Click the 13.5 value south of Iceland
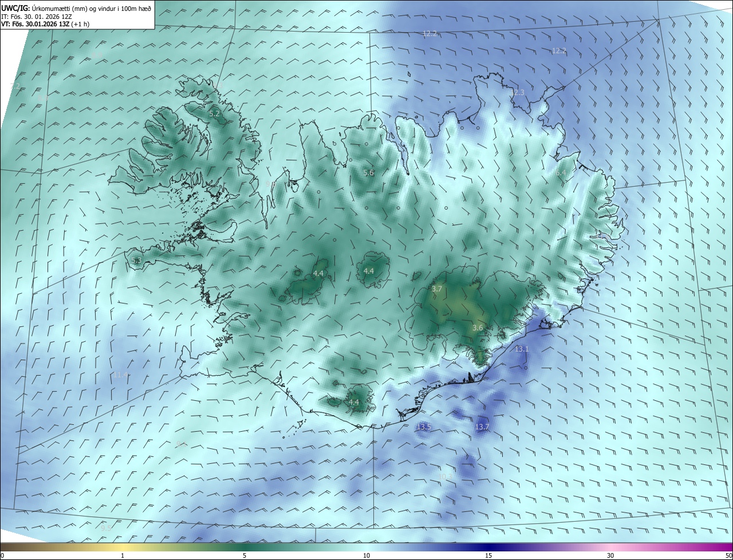This screenshot has width=733, height=560. click(x=423, y=427)
